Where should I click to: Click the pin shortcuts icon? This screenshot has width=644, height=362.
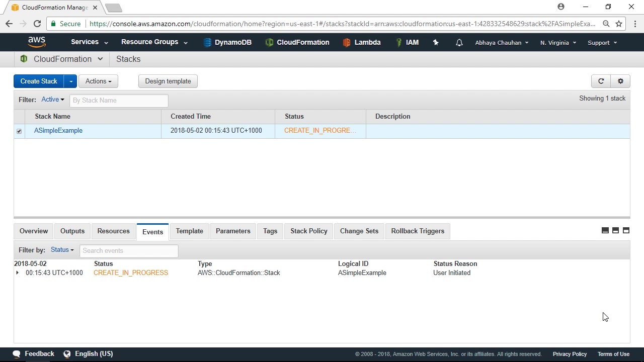pyautogui.click(x=436, y=43)
